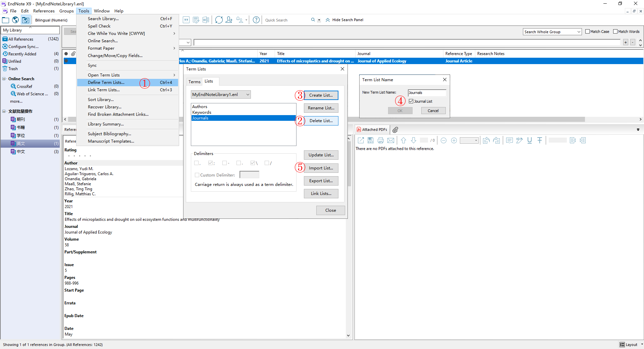Image resolution: width=644 pixels, height=349 pixels.
Task: Click the paperclip attach file icon in preview tabs
Action: pos(395,130)
